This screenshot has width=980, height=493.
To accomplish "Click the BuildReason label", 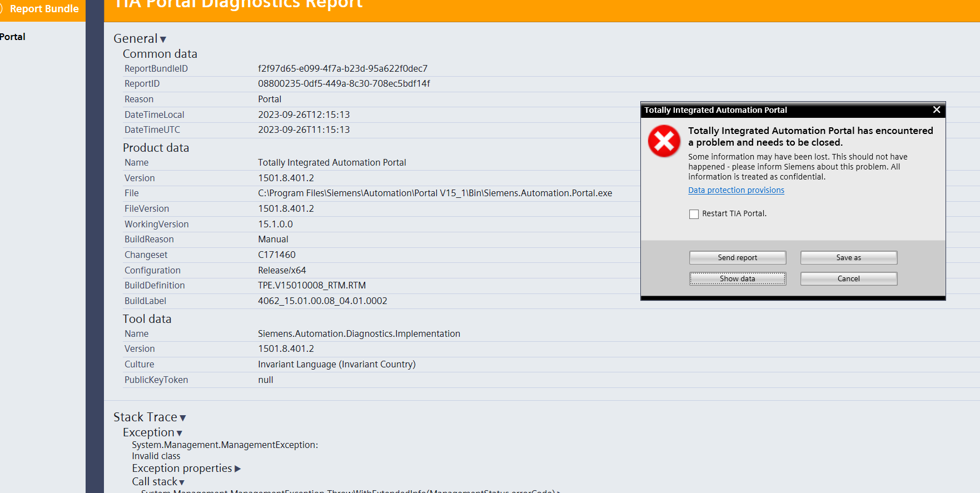I will click(x=149, y=239).
